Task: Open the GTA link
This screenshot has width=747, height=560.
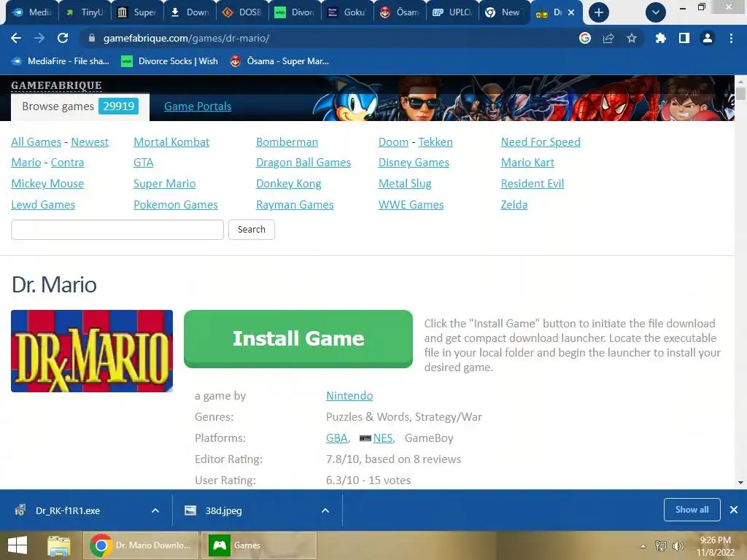Action: (x=144, y=163)
